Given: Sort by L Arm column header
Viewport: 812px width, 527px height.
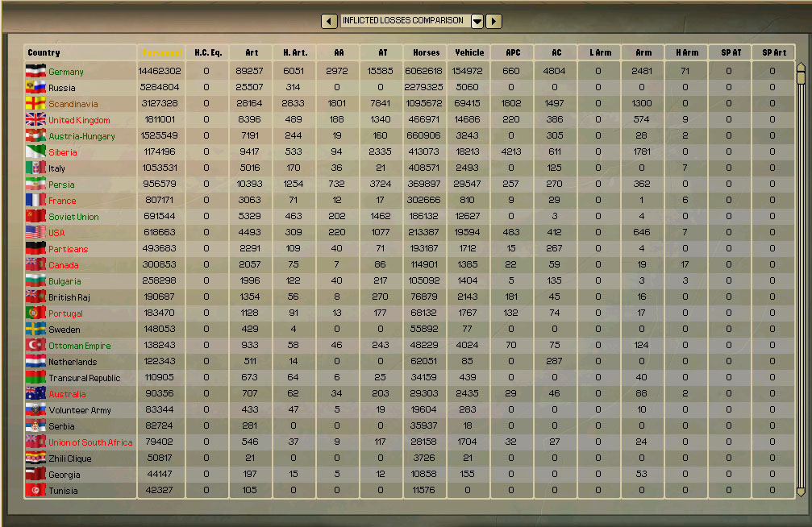Looking at the screenshot, I should pos(600,53).
